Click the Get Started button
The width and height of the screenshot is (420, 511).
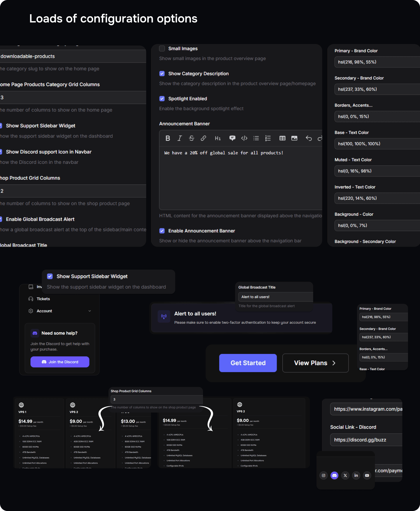248,363
